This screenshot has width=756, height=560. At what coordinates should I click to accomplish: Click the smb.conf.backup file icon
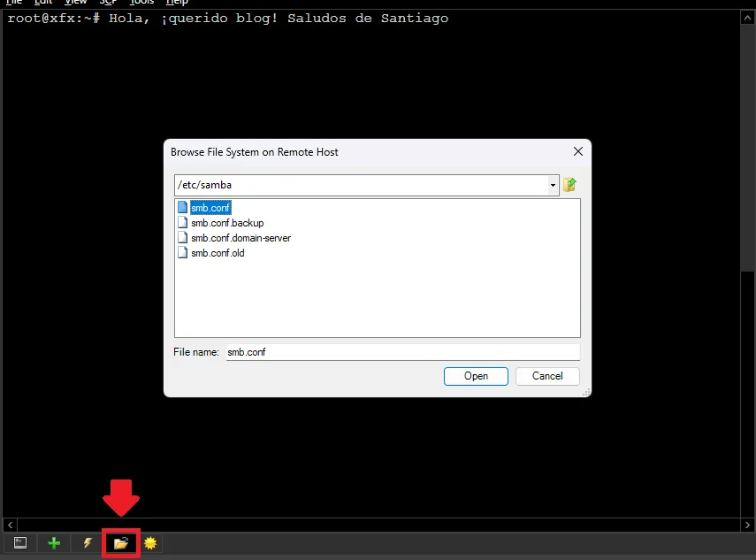[x=183, y=223]
